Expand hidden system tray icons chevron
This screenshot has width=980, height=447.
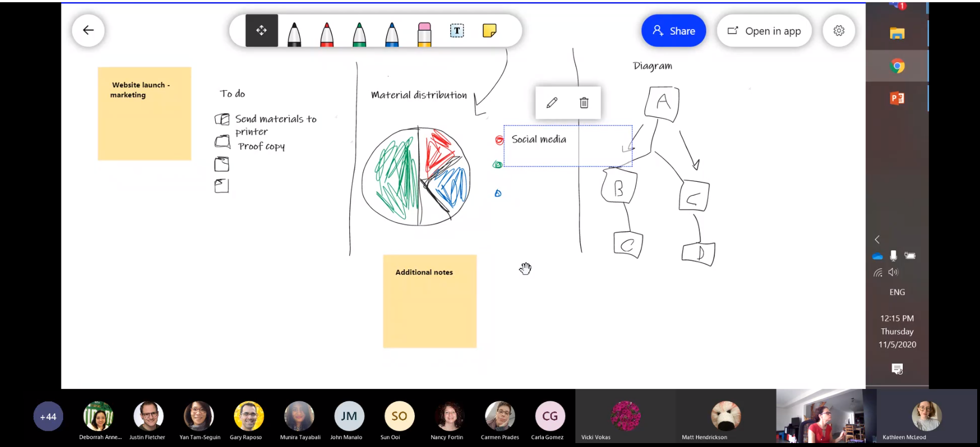tap(877, 239)
